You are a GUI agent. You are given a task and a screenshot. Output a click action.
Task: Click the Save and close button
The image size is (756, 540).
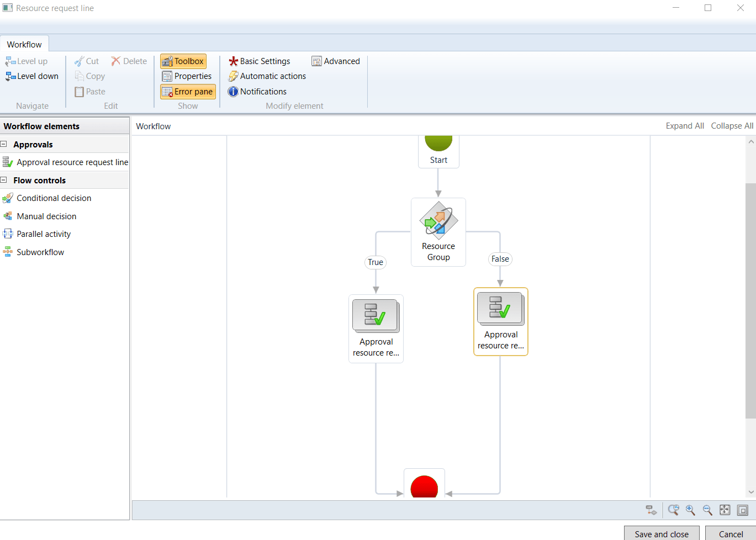661,534
